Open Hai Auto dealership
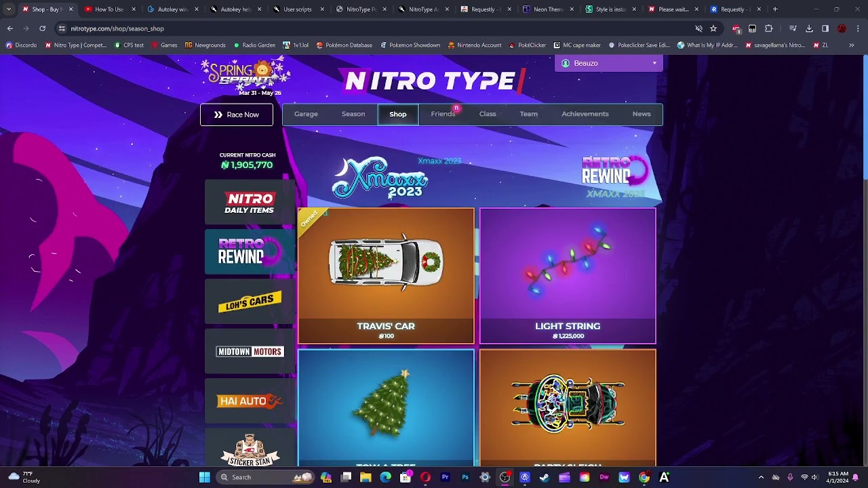 250,401
